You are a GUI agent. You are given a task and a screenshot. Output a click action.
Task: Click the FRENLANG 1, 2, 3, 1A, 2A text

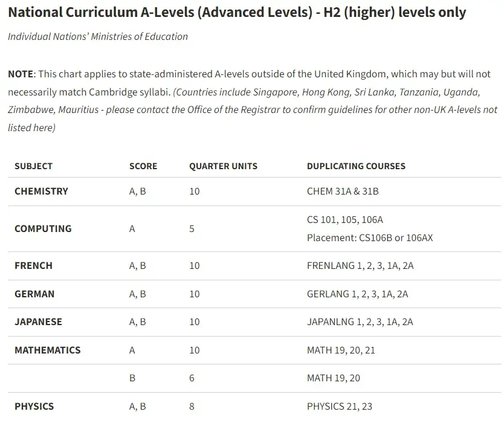360,265
